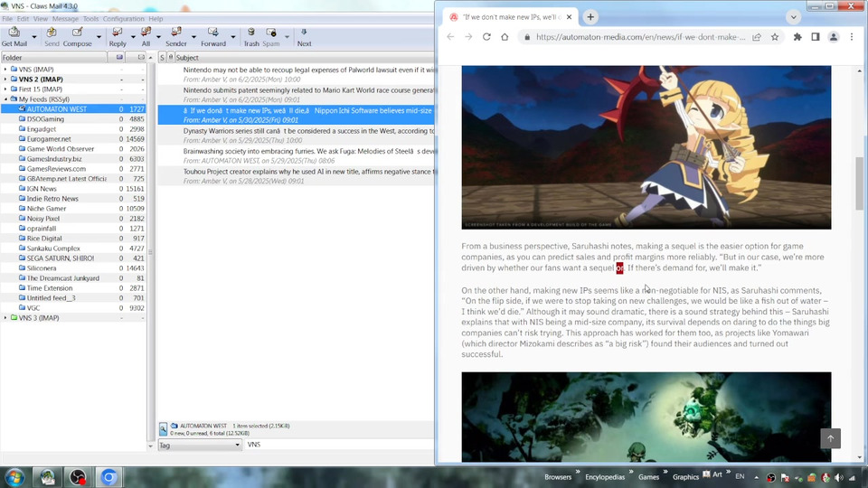Open Touhou Project creator message
868x488 pixels.
297,176
